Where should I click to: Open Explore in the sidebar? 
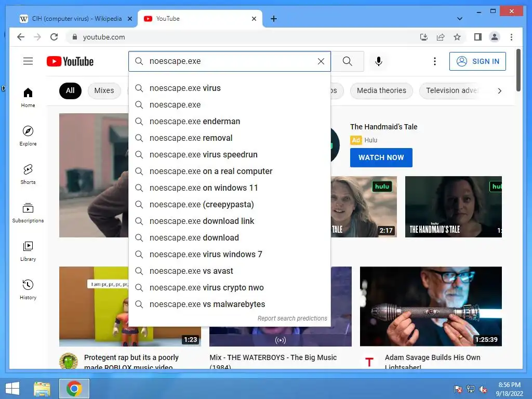(x=28, y=136)
